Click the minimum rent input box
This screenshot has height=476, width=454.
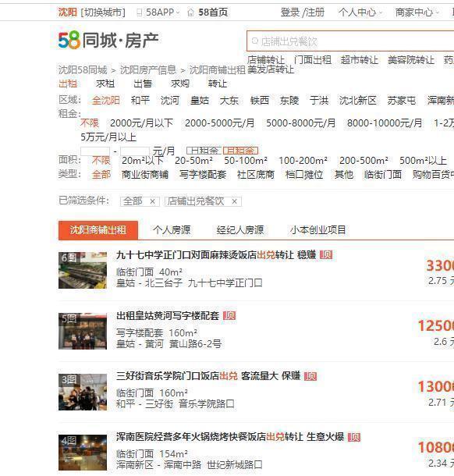coord(95,151)
